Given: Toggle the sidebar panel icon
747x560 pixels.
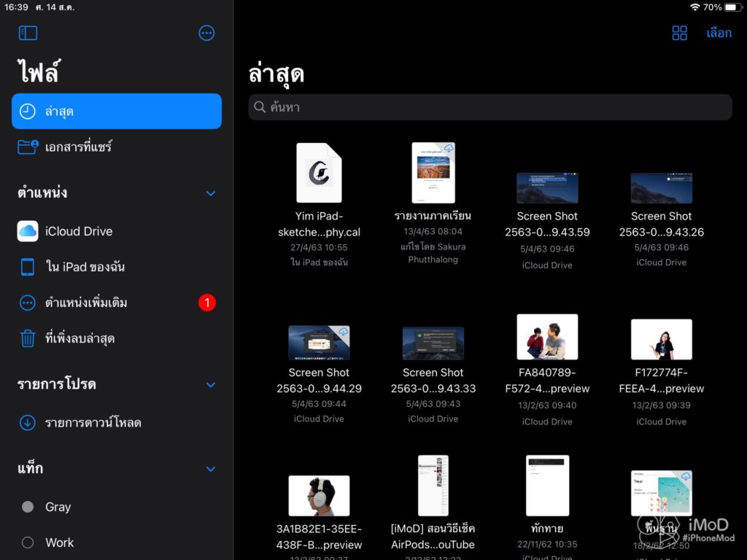Looking at the screenshot, I should pyautogui.click(x=28, y=33).
